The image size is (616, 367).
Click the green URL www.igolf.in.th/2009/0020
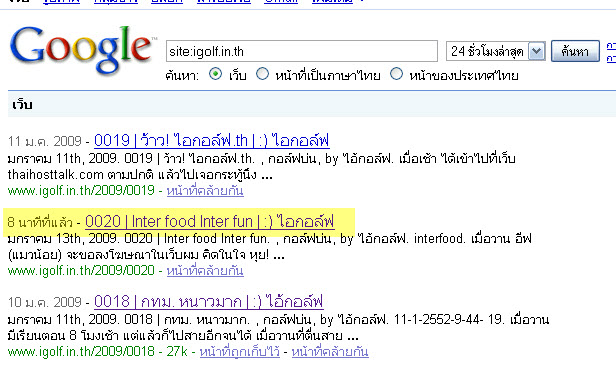pos(81,271)
